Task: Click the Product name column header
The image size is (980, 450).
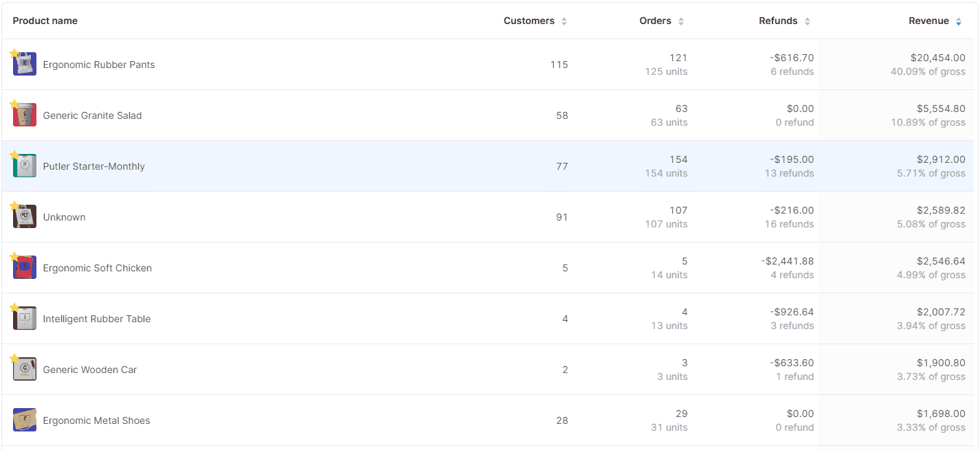Action: pos(45,21)
